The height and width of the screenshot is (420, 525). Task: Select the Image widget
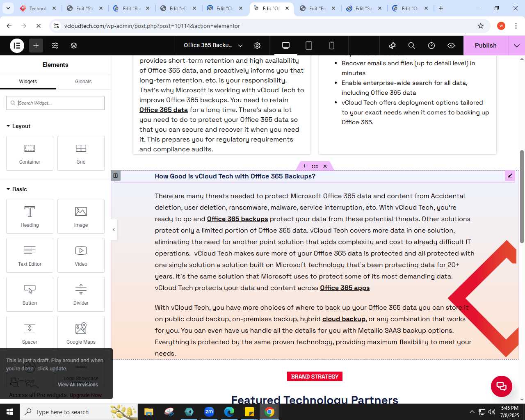[81, 216]
